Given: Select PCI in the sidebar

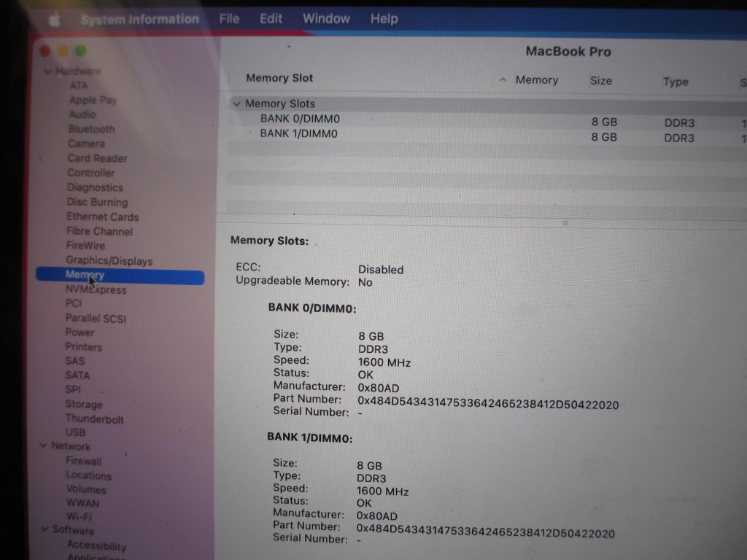Looking at the screenshot, I should click(74, 303).
